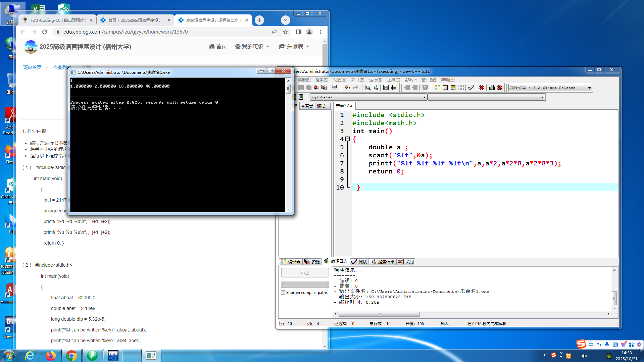Click the Profile Analysis bar chart icon
Viewport: 644px width, 362px height.
click(492, 88)
